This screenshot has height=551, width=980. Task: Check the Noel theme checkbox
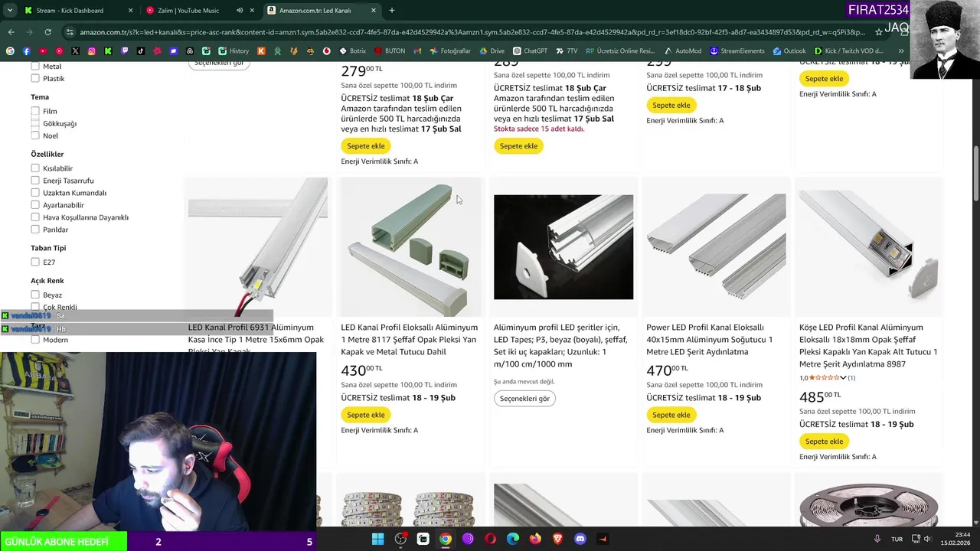(35, 135)
